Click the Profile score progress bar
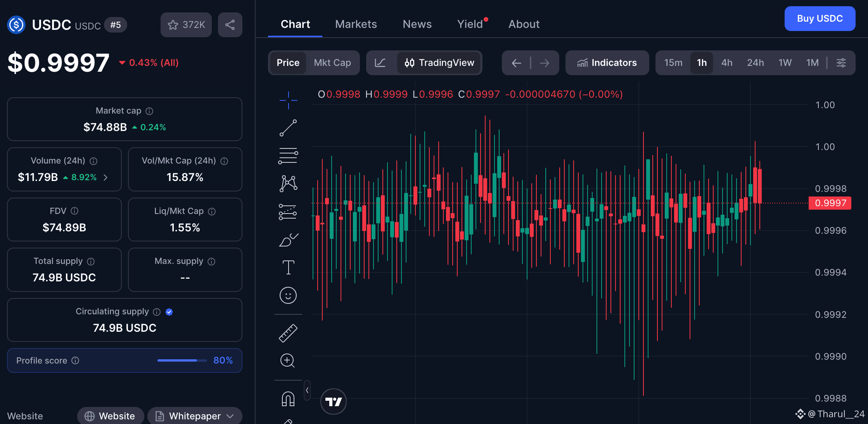The height and width of the screenshot is (424, 868). coord(182,360)
